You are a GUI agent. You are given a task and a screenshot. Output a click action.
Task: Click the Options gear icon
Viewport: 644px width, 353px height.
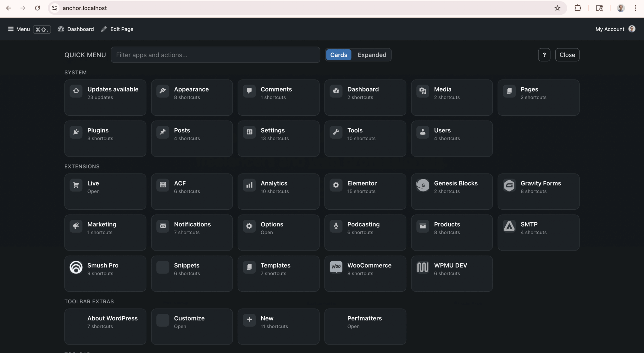coord(249,226)
